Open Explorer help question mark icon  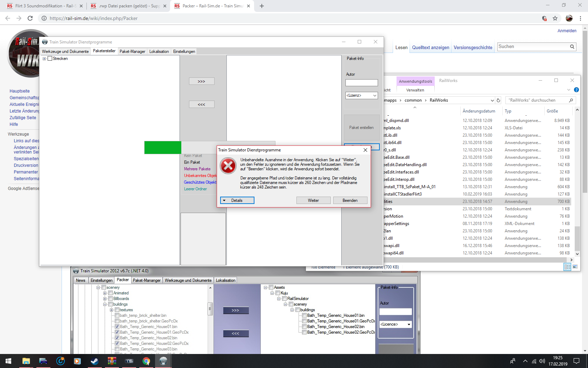pos(576,90)
